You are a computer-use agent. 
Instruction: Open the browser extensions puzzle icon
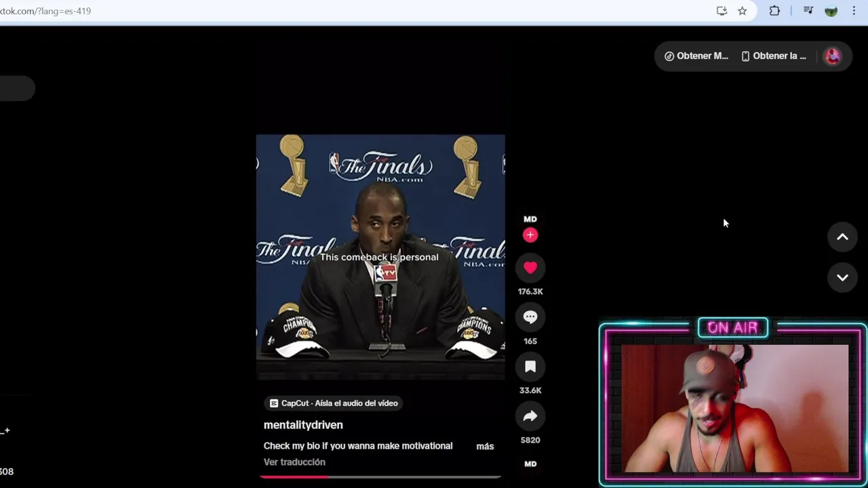click(x=774, y=11)
